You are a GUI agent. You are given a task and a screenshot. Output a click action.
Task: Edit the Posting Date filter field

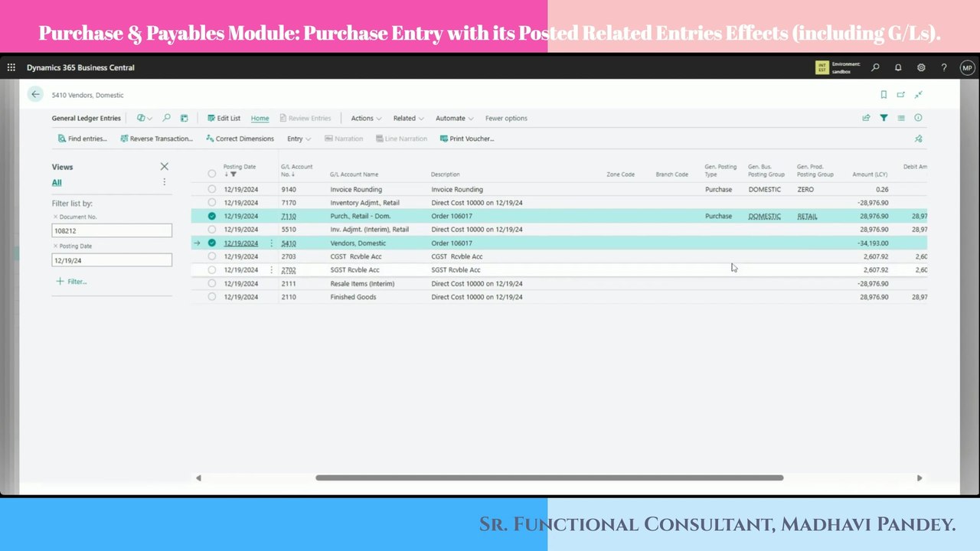point(112,260)
